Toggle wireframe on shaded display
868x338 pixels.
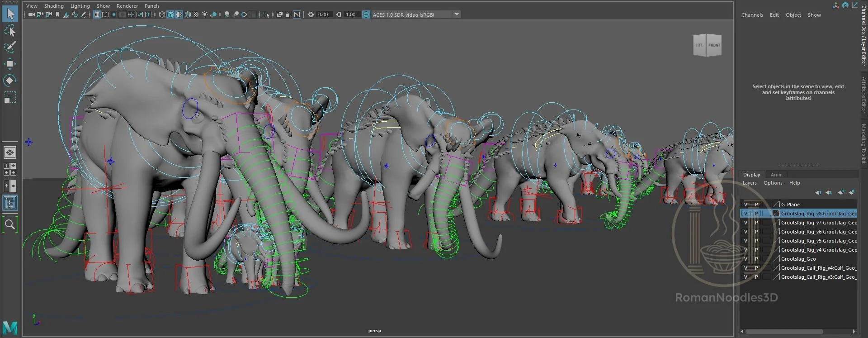(188, 14)
